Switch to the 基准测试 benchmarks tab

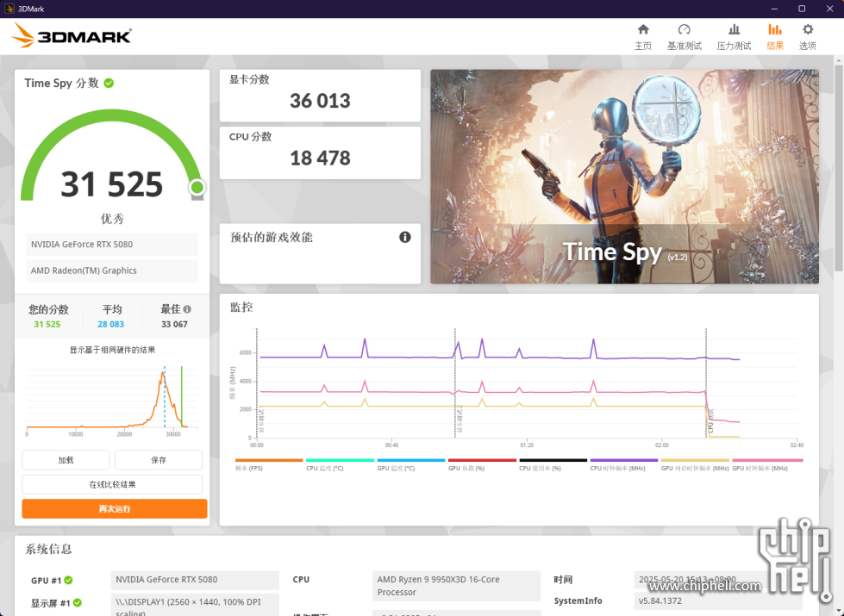pyautogui.click(x=685, y=36)
